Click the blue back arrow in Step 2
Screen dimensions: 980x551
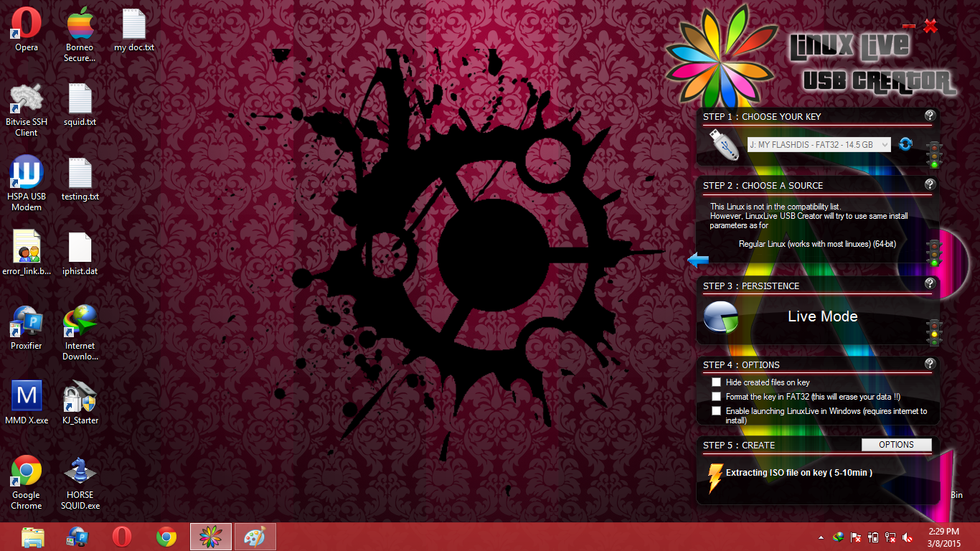coord(698,260)
